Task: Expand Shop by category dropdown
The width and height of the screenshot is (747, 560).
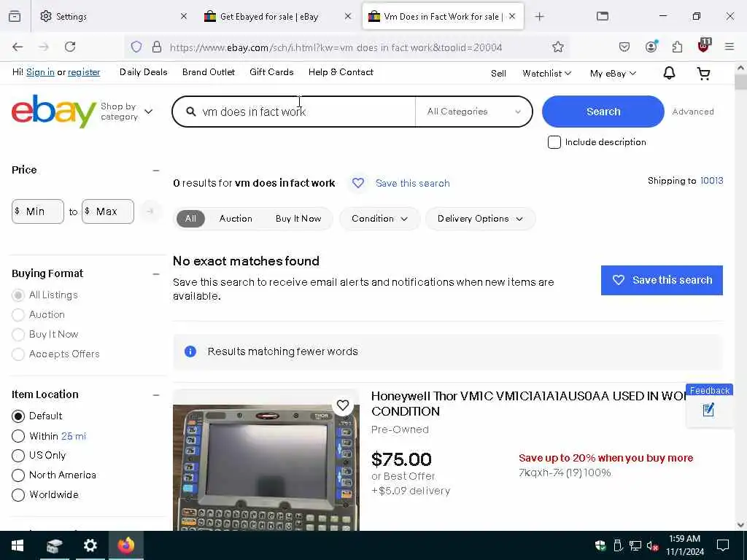Action: coord(127,112)
